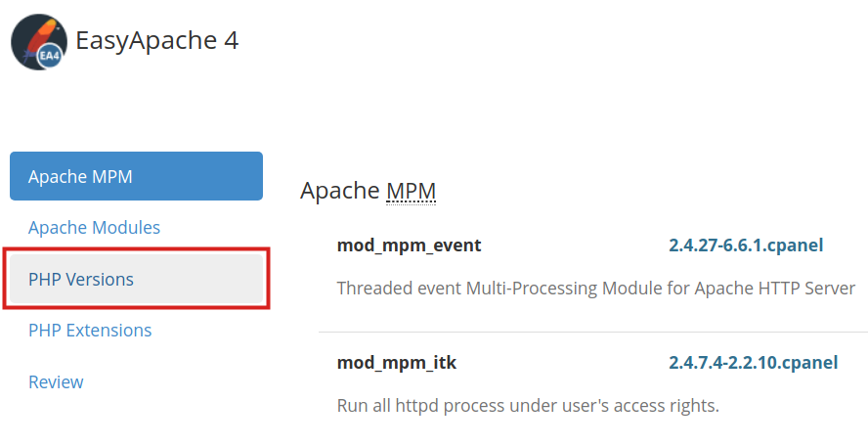Viewport: 868px width, 446px height.
Task: Click the red outline around PHP Versions
Action: point(137,251)
